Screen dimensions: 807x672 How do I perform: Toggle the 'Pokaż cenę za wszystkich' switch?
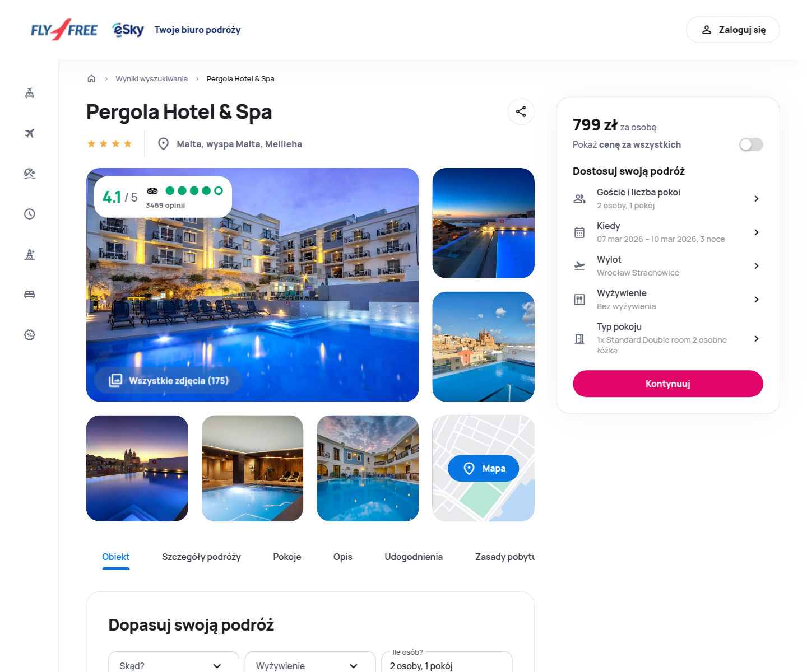pos(751,144)
